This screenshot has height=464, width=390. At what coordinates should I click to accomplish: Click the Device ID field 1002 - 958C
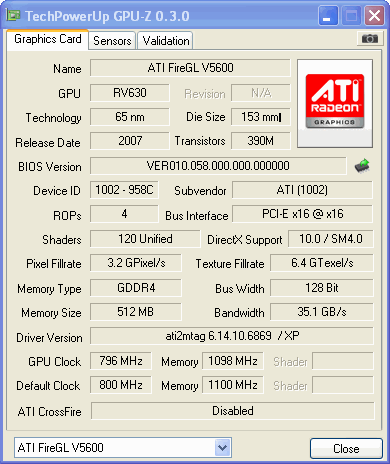coord(124,190)
